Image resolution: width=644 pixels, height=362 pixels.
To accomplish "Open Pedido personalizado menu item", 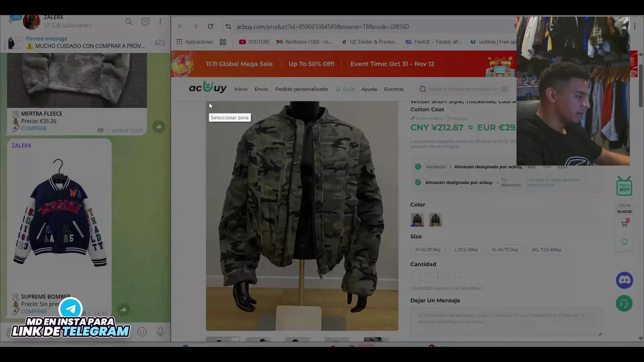I will pos(301,89).
